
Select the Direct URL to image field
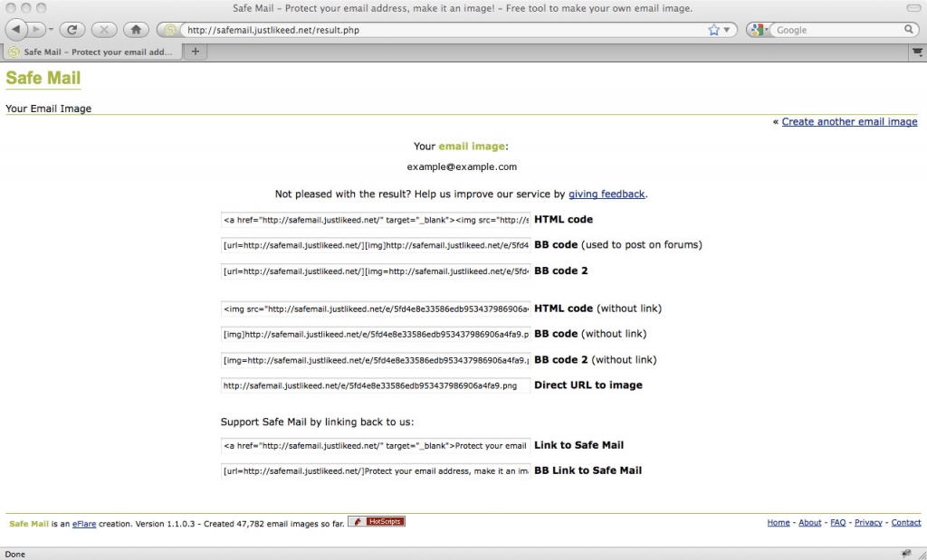pos(376,385)
